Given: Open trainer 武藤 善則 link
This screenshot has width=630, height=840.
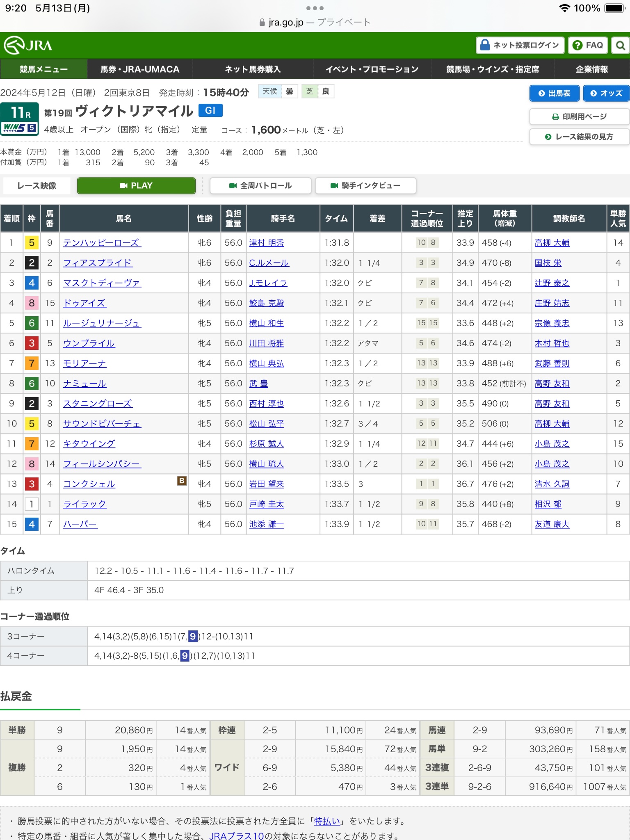Looking at the screenshot, I should (552, 363).
